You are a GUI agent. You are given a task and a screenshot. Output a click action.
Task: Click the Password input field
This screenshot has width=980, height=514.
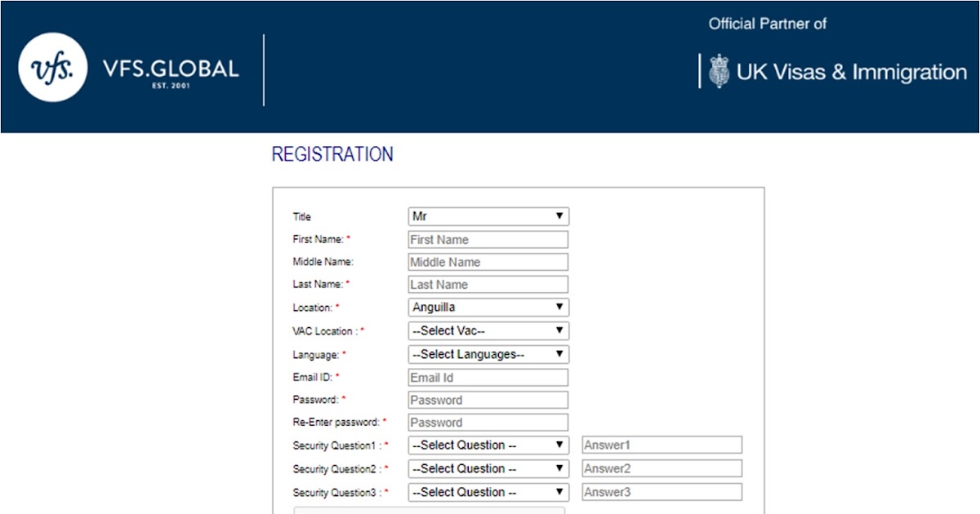point(488,400)
